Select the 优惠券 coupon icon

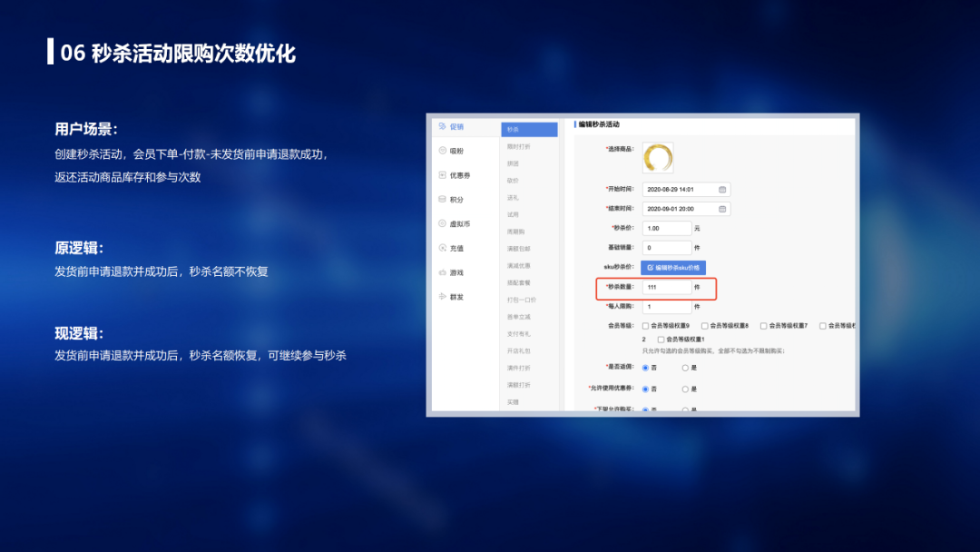(x=442, y=175)
